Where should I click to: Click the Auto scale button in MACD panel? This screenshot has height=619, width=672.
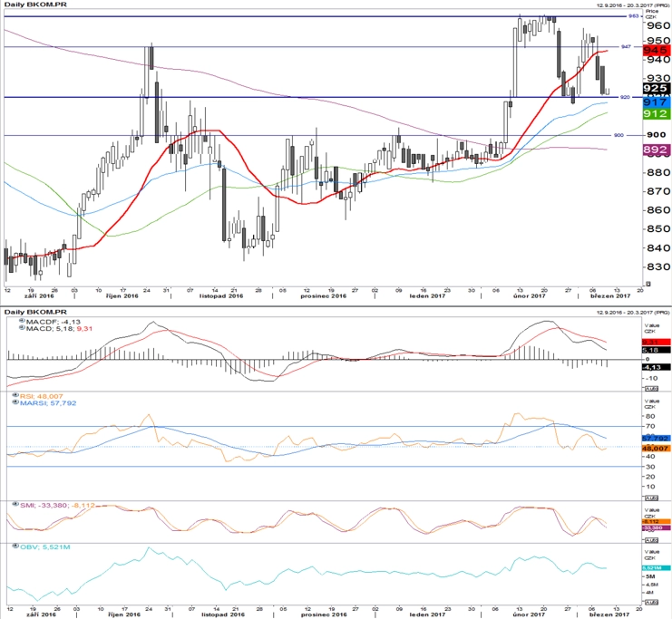click(651, 388)
